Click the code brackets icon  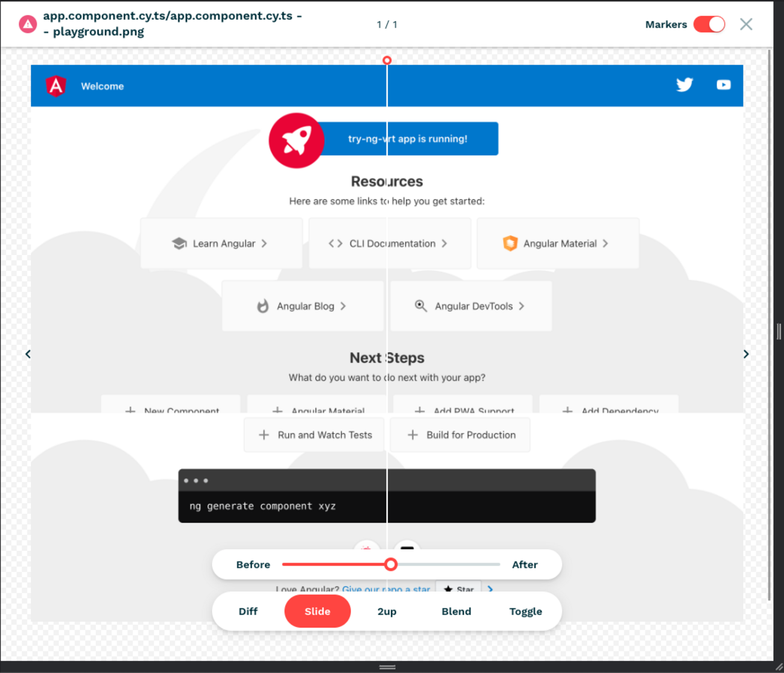(x=336, y=244)
